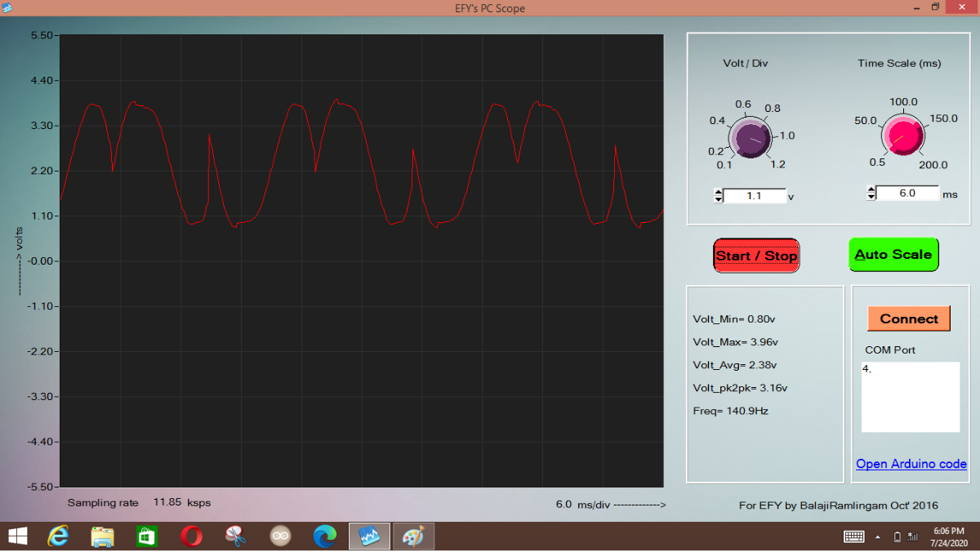Click the purple Volt/Div knob
This screenshot has height=552, width=980.
(x=750, y=137)
